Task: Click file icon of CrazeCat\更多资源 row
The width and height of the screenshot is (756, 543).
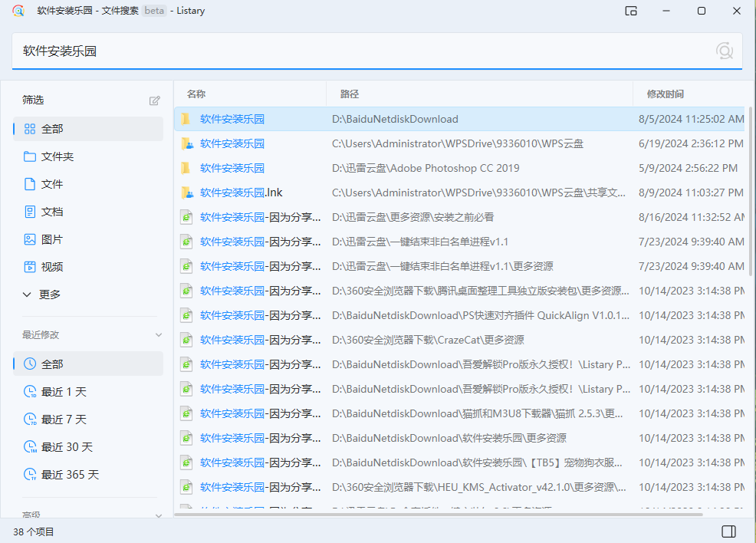Action: 186,340
